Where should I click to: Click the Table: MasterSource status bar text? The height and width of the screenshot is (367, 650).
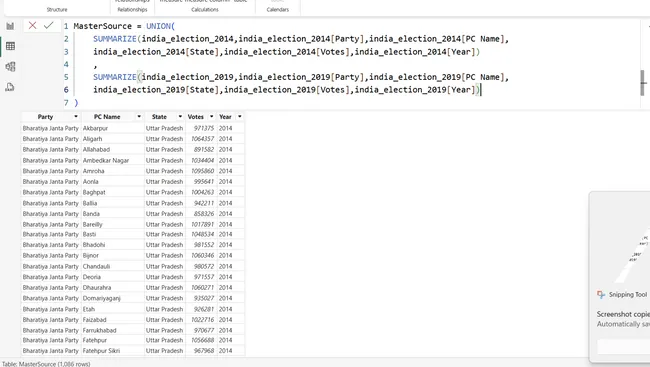click(46, 364)
